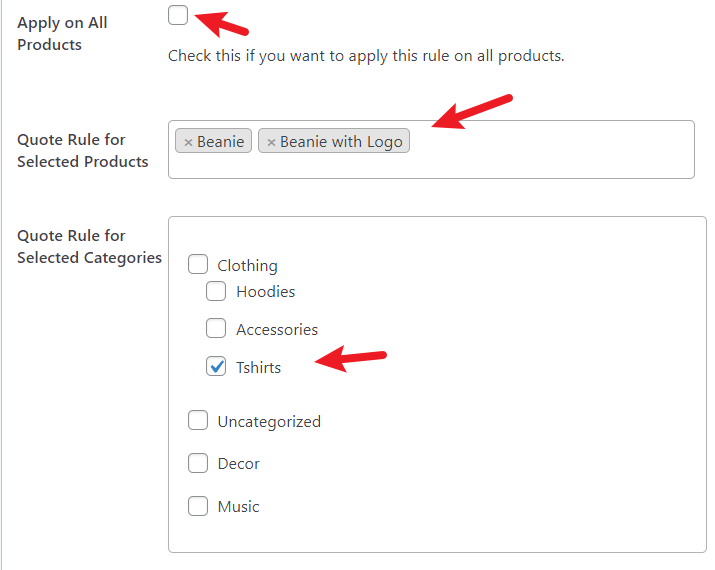This screenshot has height=570, width=715.
Task: Remove Beanie with Logo tag via ×
Action: pyautogui.click(x=271, y=142)
